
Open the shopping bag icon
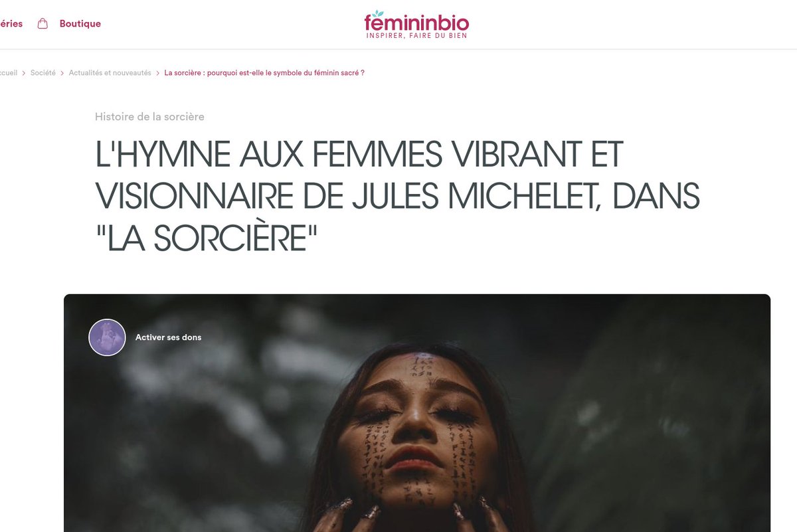pyautogui.click(x=43, y=24)
